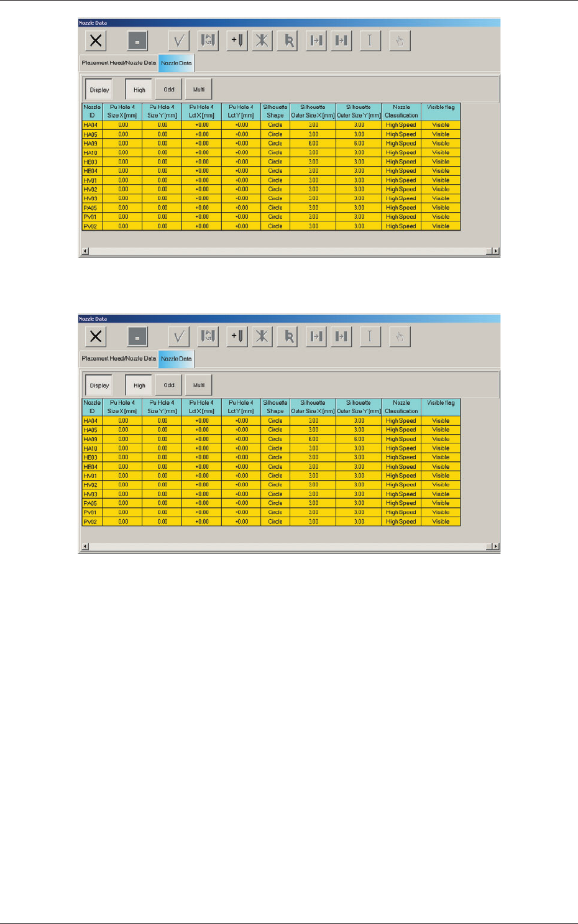Select nozzle ID HV01 cell in upper window
This screenshot has height=924, width=578.
[92, 180]
